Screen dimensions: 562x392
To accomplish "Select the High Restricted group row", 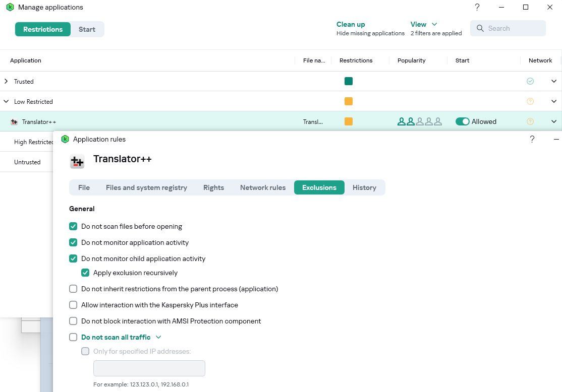I will (27, 142).
